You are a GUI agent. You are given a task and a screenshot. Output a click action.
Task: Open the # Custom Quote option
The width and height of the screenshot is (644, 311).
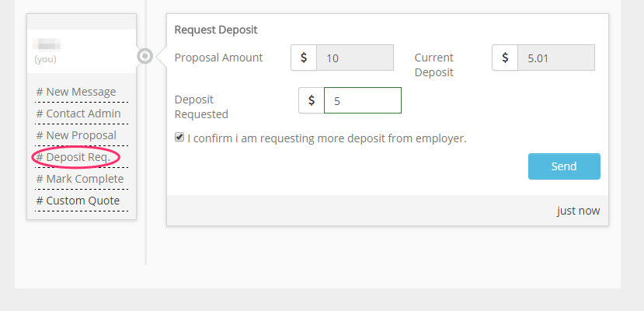[78, 201]
